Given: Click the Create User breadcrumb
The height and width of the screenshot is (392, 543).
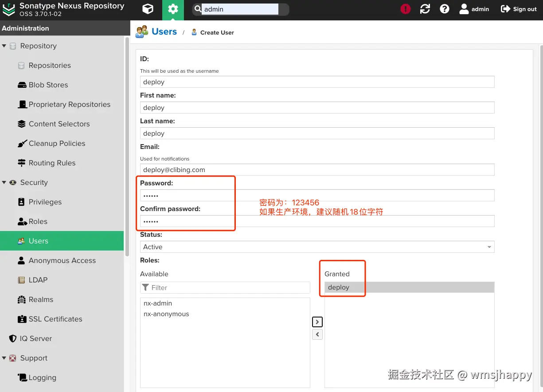Looking at the screenshot, I should pyautogui.click(x=217, y=32).
